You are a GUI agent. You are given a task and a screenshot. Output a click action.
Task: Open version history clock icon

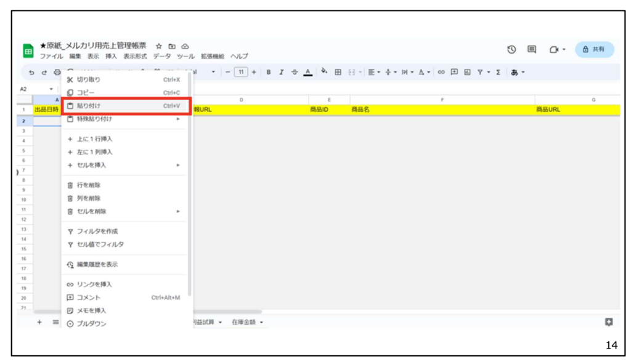click(511, 49)
